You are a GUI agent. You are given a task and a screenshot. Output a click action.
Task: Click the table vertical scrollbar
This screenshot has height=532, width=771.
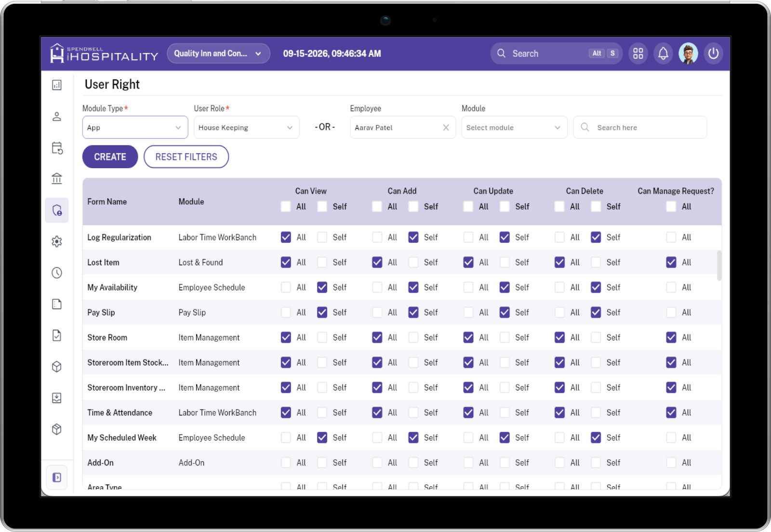click(719, 265)
